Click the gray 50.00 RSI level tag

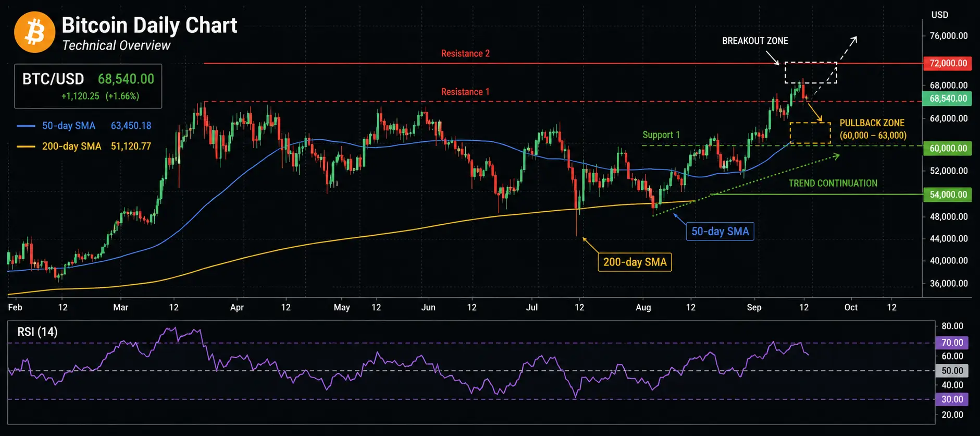pyautogui.click(x=952, y=371)
